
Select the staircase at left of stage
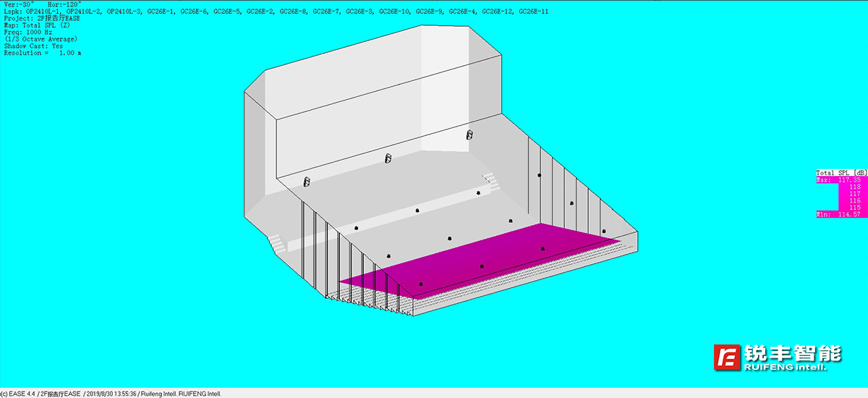click(x=276, y=244)
